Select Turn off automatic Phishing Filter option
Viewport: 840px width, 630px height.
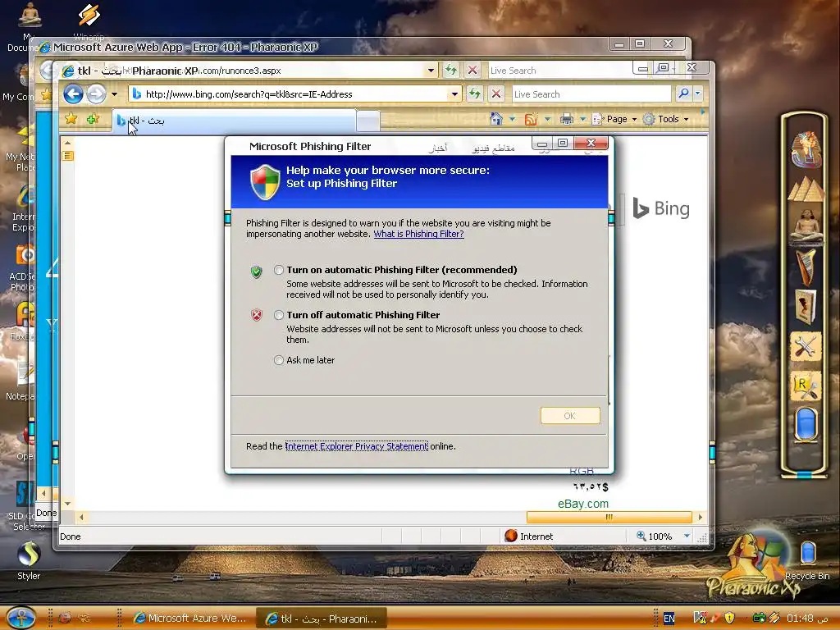(x=279, y=315)
